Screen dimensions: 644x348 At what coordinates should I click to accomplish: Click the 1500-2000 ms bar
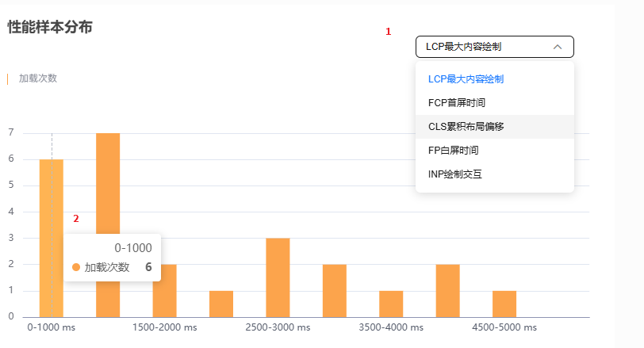tap(165, 291)
